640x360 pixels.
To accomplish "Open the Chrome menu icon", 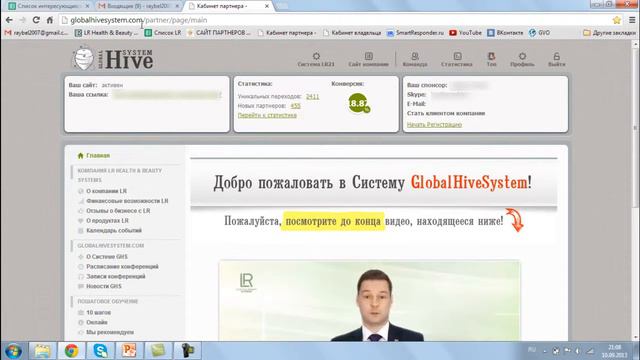I will click(x=632, y=20).
